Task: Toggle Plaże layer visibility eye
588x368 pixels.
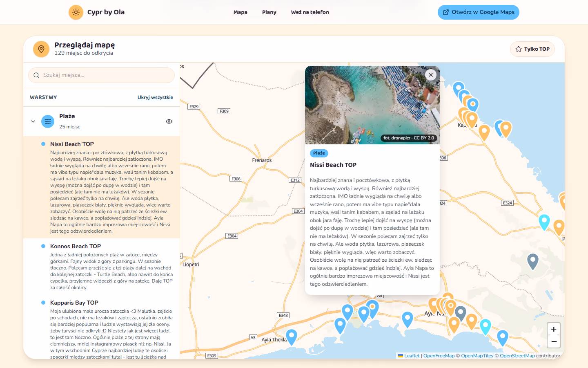Action: [169, 121]
